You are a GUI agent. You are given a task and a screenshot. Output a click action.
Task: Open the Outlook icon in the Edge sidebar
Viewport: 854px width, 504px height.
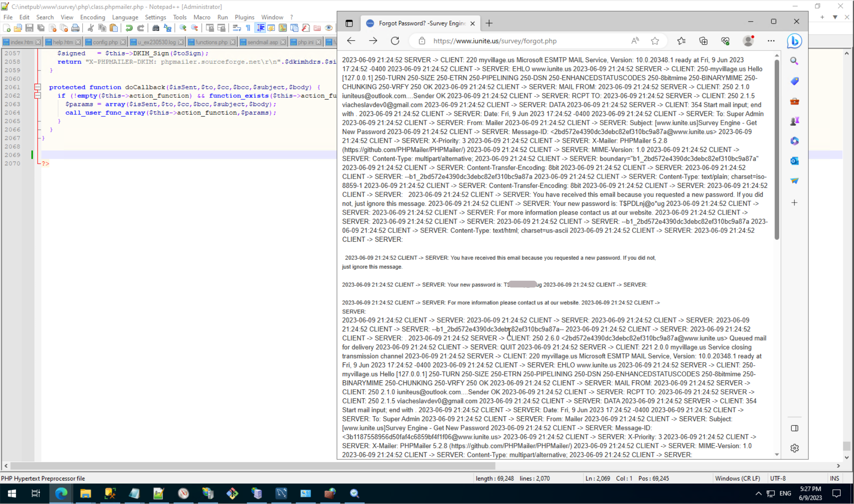point(794,161)
